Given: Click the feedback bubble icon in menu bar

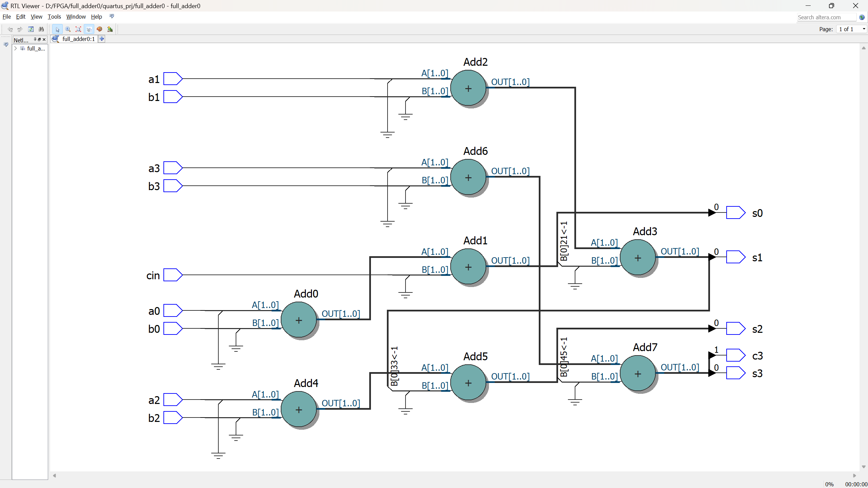Looking at the screenshot, I should (x=112, y=16).
